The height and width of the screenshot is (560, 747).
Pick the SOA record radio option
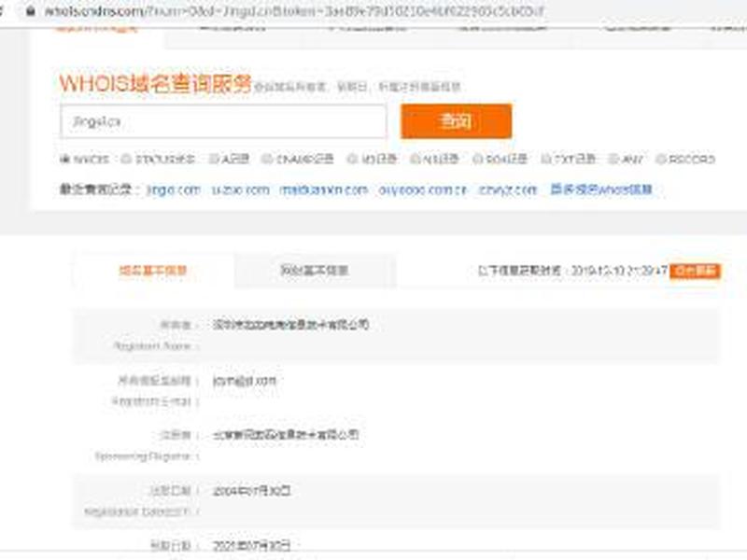(477, 159)
